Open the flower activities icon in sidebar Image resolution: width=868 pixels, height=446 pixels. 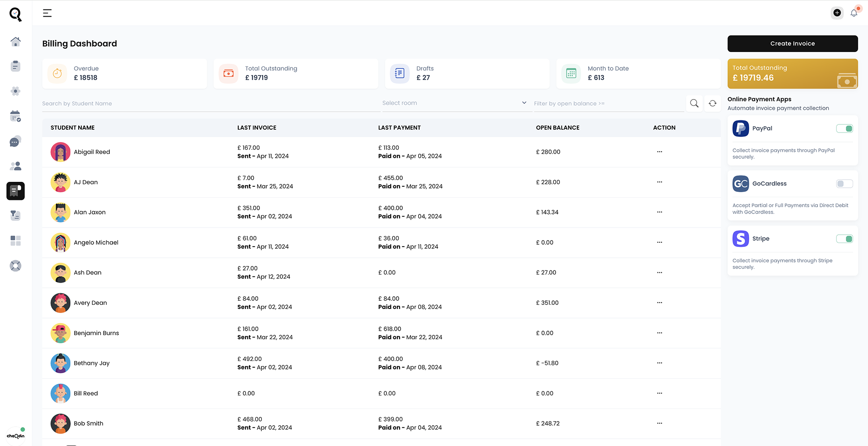click(x=15, y=91)
